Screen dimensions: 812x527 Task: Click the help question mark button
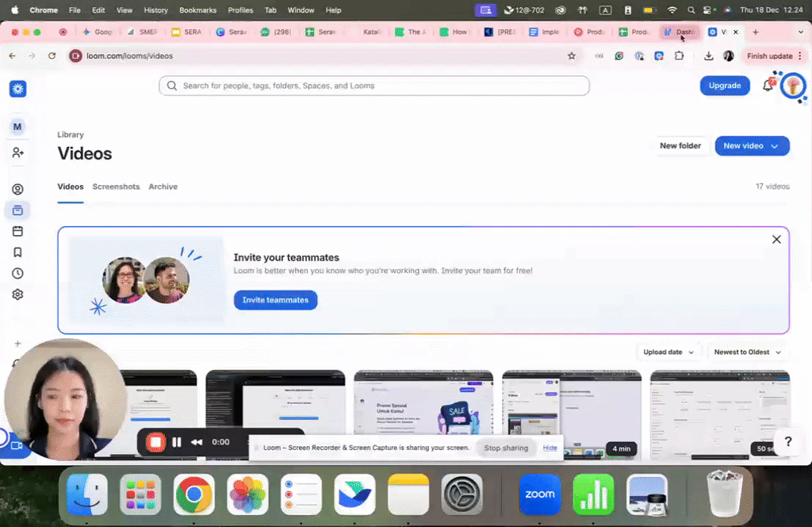coord(787,442)
